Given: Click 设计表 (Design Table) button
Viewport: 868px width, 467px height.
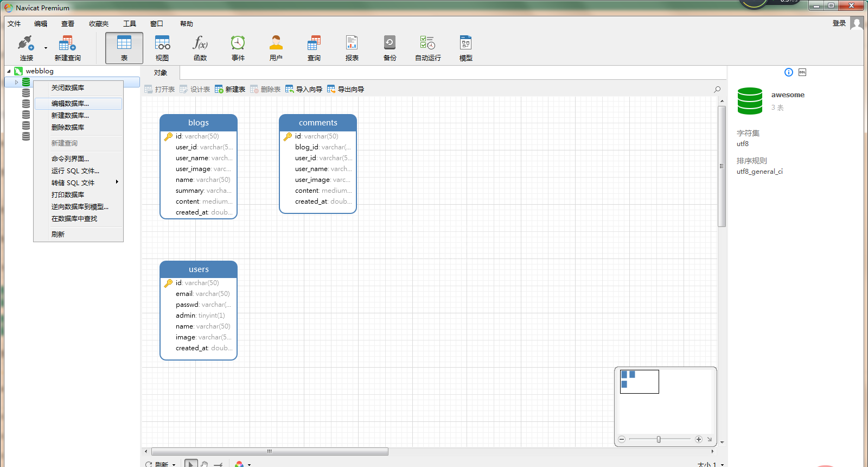Looking at the screenshot, I should (x=195, y=89).
